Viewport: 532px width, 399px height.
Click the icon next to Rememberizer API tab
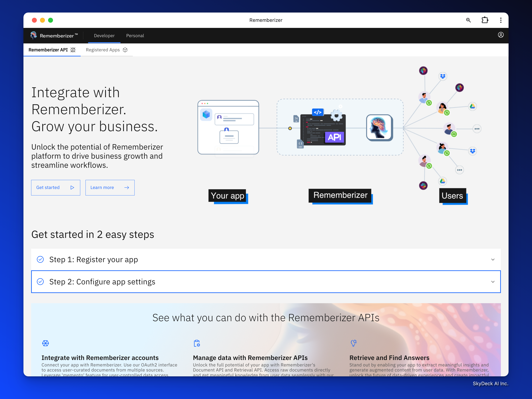pyautogui.click(x=73, y=50)
